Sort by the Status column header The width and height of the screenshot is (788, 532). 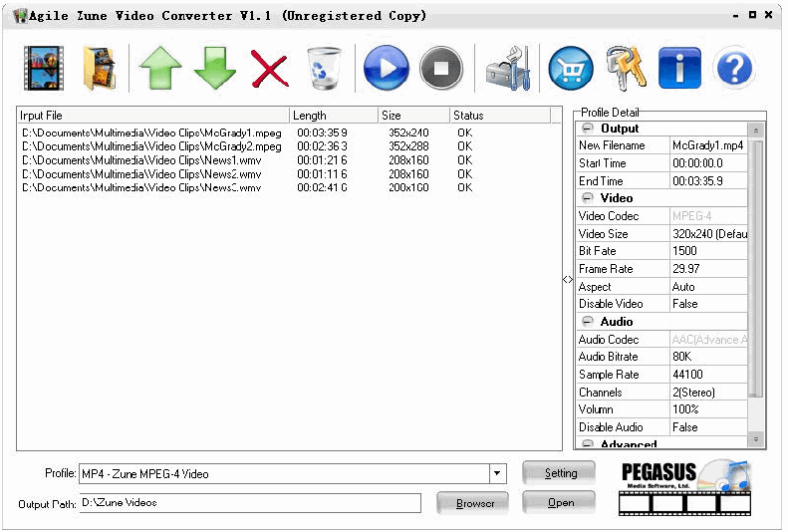point(500,116)
